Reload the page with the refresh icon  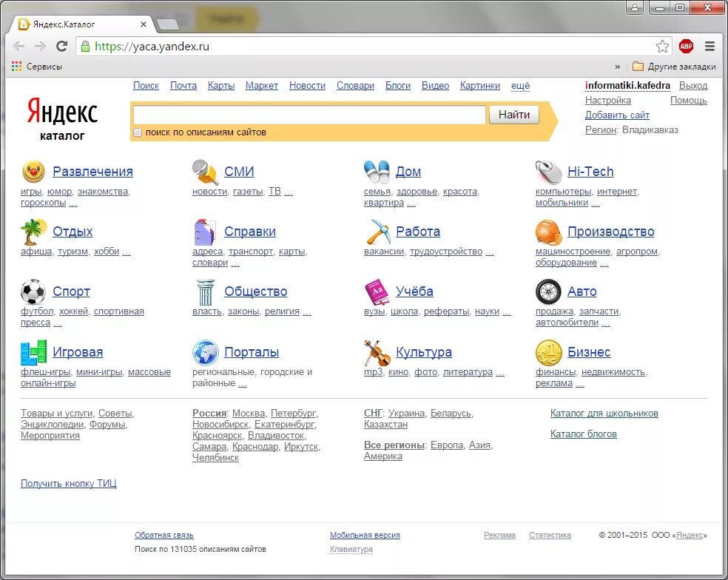pos(61,46)
